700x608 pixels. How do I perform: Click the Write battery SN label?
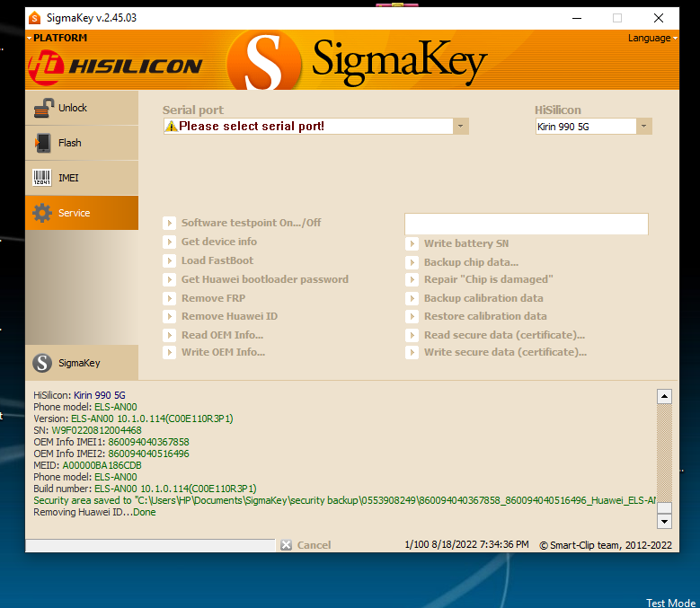click(x=466, y=243)
